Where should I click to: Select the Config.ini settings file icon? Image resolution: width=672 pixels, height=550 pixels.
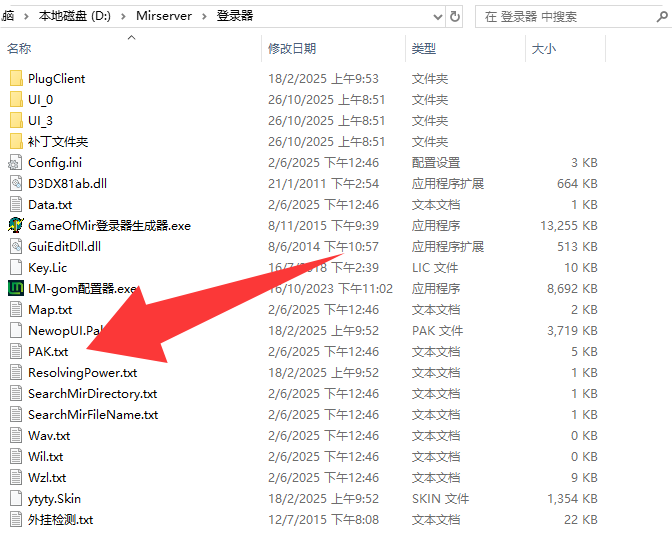pyautogui.click(x=15, y=162)
